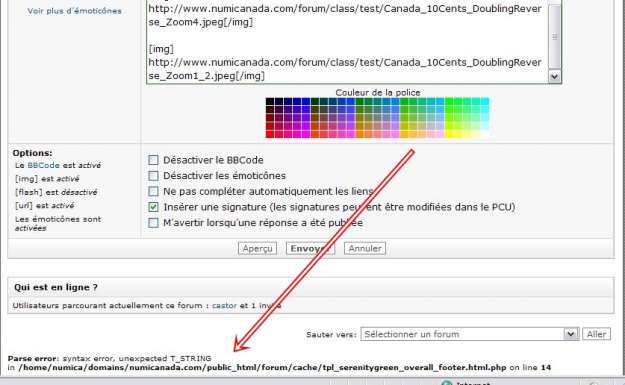Open the BBCode help link
Image resolution: width=625 pixels, height=385 pixels.
click(x=43, y=165)
